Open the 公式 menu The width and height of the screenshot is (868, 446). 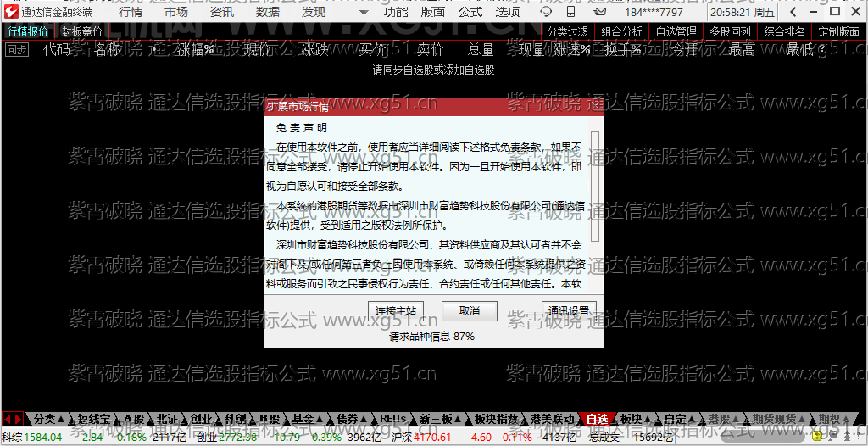pyautogui.click(x=470, y=12)
